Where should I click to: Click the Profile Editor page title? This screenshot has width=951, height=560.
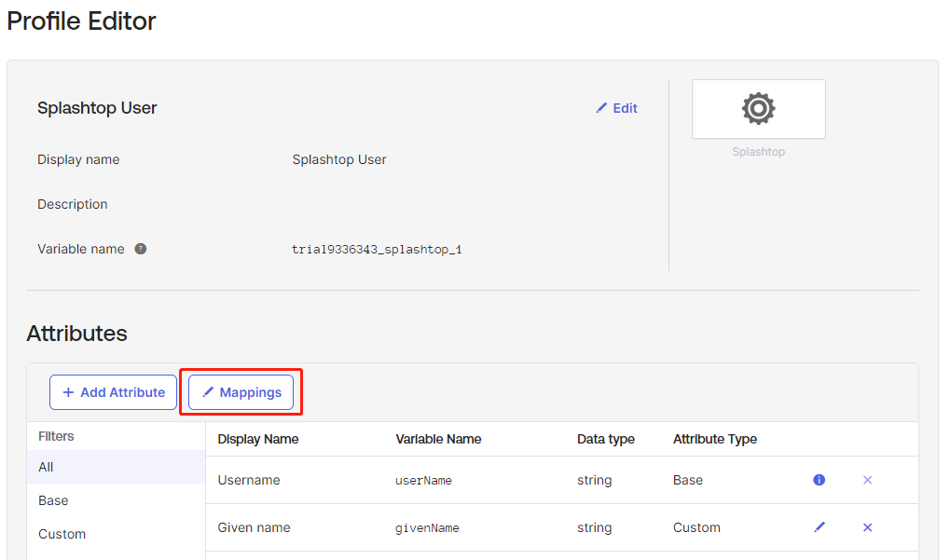81,21
